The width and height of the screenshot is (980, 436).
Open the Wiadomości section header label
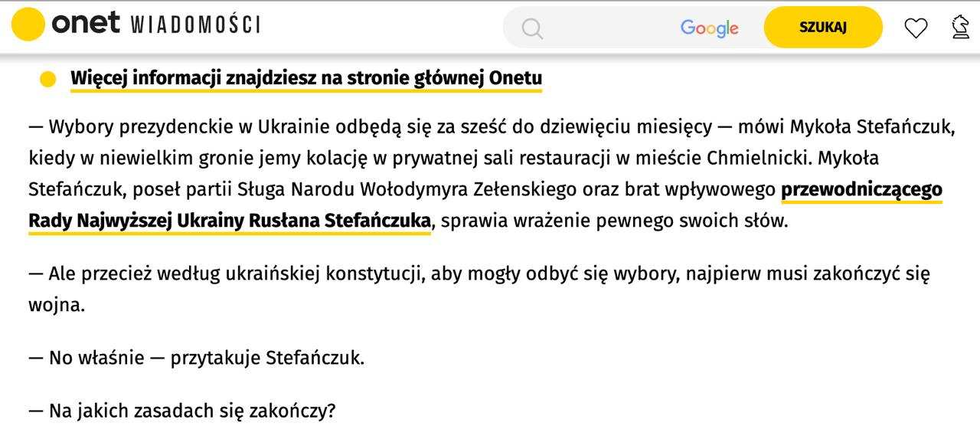pos(195,25)
